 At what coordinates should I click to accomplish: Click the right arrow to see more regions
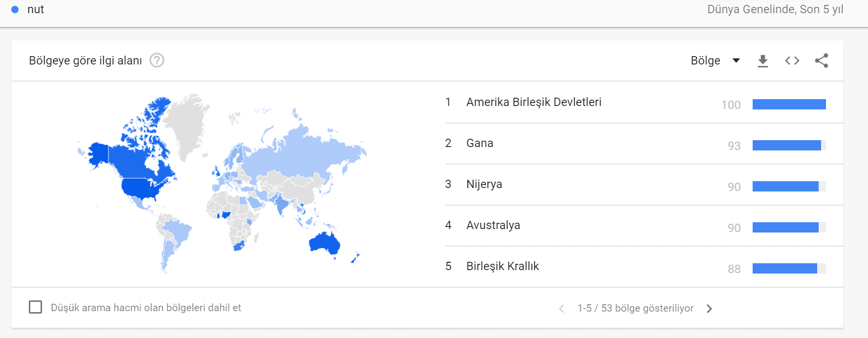tap(709, 308)
